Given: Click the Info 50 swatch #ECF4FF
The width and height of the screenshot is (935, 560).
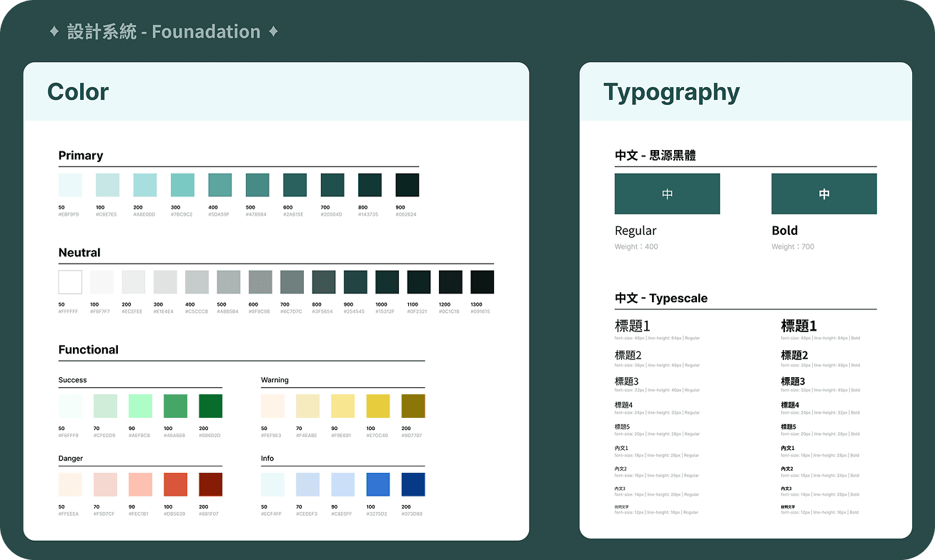Looking at the screenshot, I should tap(272, 484).
